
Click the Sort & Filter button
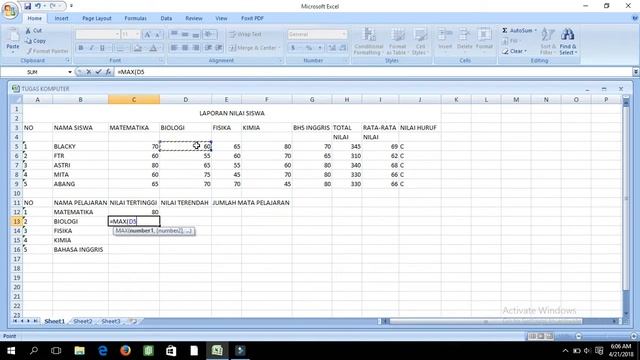[547, 41]
